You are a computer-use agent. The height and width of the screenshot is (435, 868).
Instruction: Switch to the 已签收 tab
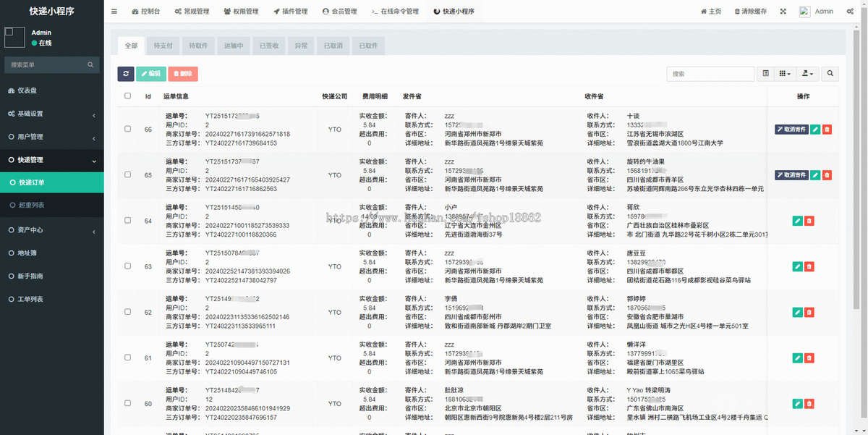click(269, 45)
